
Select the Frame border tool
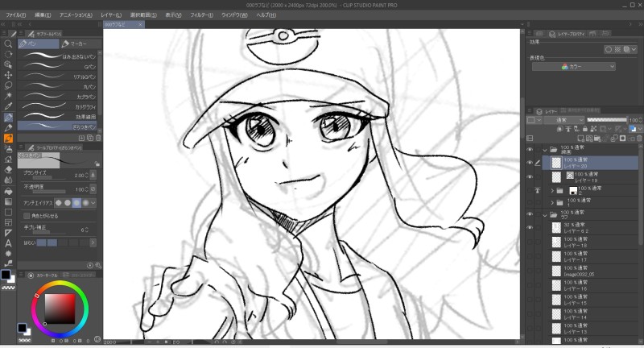pyautogui.click(x=8, y=222)
